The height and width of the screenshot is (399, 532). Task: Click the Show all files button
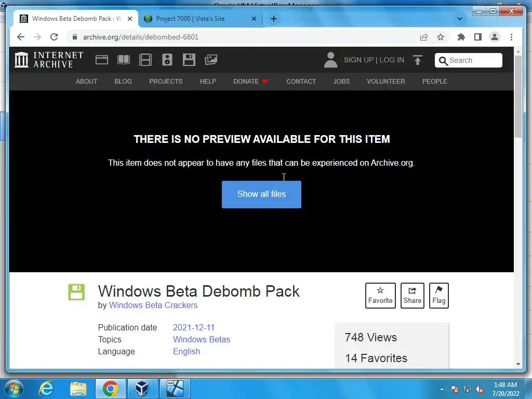[261, 194]
